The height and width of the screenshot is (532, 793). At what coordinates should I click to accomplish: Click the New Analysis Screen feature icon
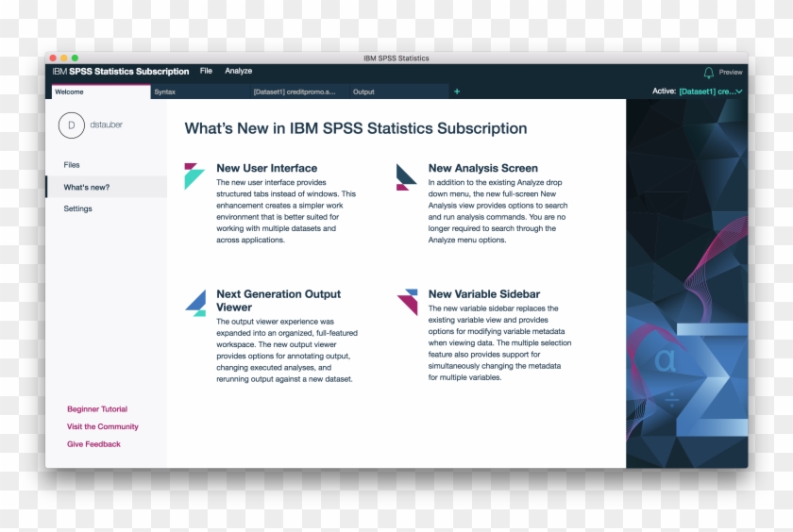[406, 176]
